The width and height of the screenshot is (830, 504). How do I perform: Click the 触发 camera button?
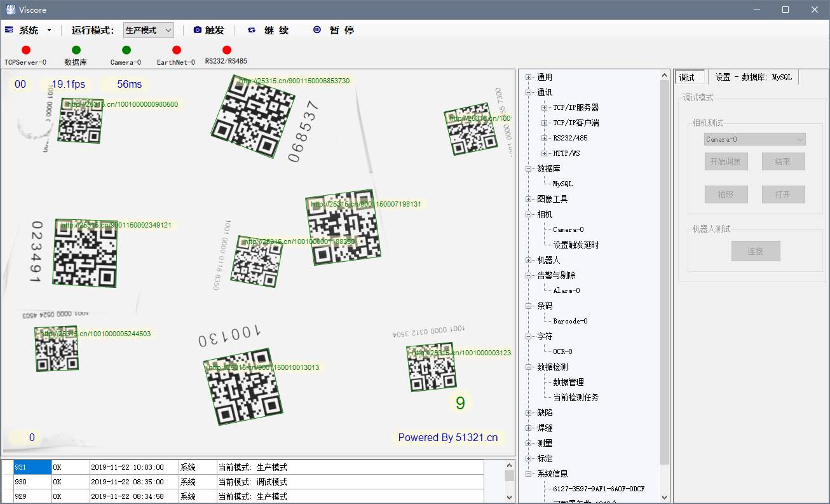[208, 30]
